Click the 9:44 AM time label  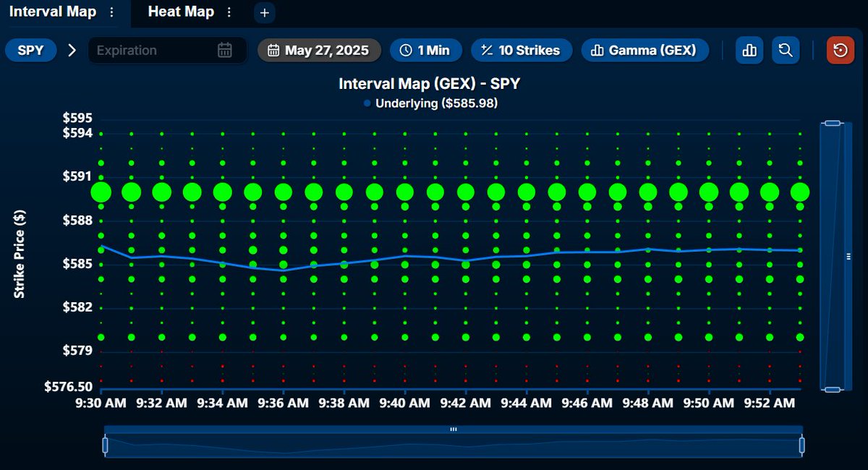(x=527, y=402)
